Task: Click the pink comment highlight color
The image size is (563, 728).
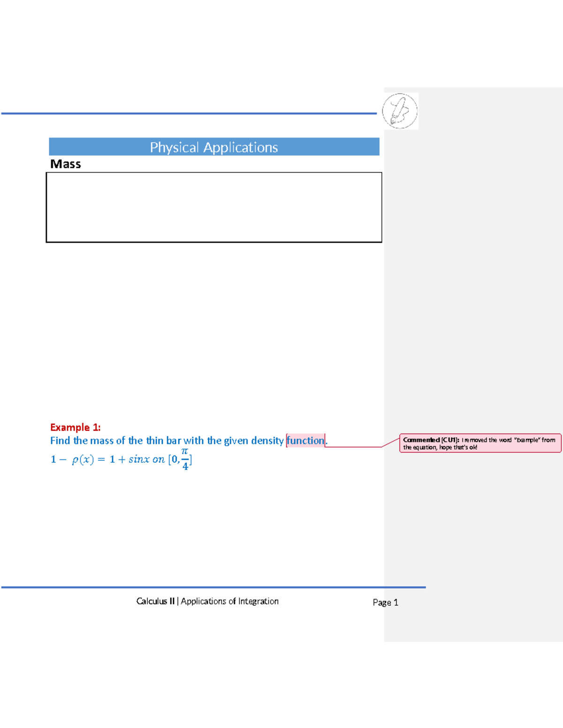Action: tap(305, 441)
